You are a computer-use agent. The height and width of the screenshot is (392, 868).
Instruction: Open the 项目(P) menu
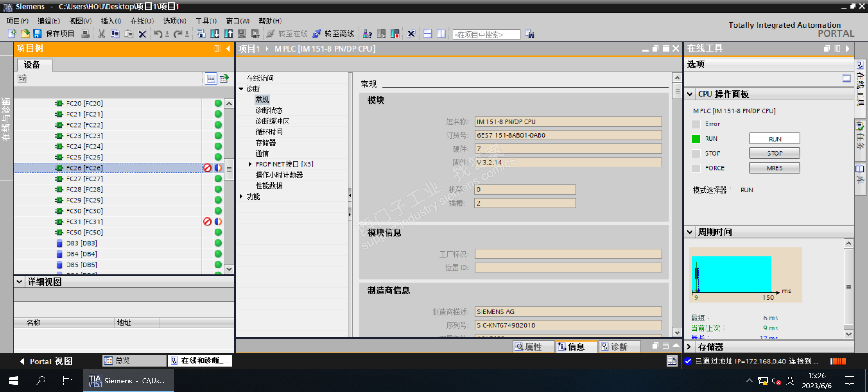point(17,21)
